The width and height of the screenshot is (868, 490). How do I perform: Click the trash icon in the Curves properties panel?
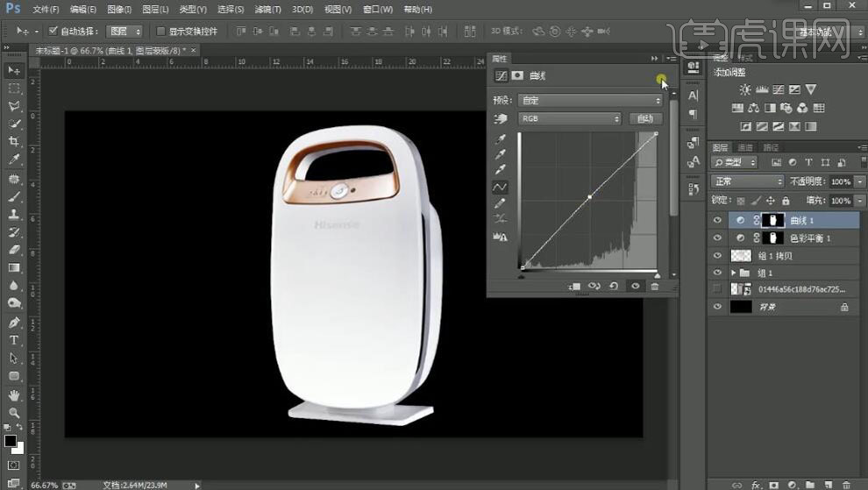tap(655, 286)
